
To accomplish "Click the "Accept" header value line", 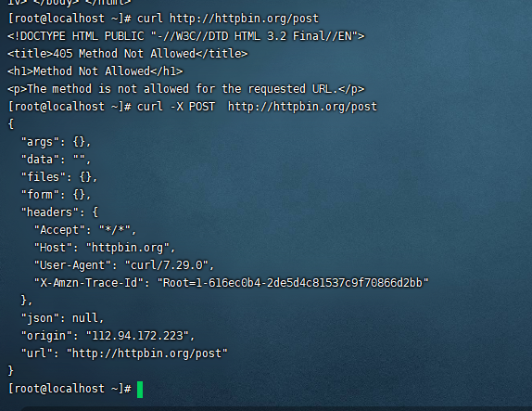I will tap(85, 230).
